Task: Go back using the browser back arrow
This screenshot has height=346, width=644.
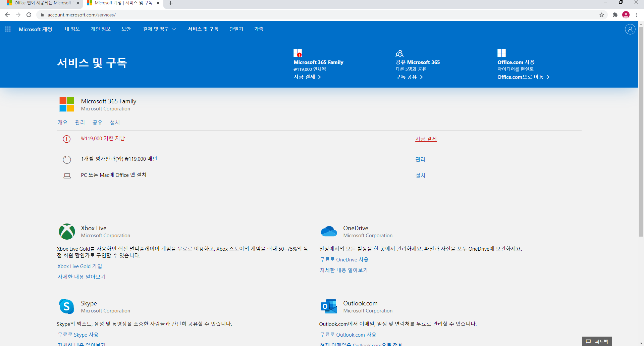Action: pos(7,15)
